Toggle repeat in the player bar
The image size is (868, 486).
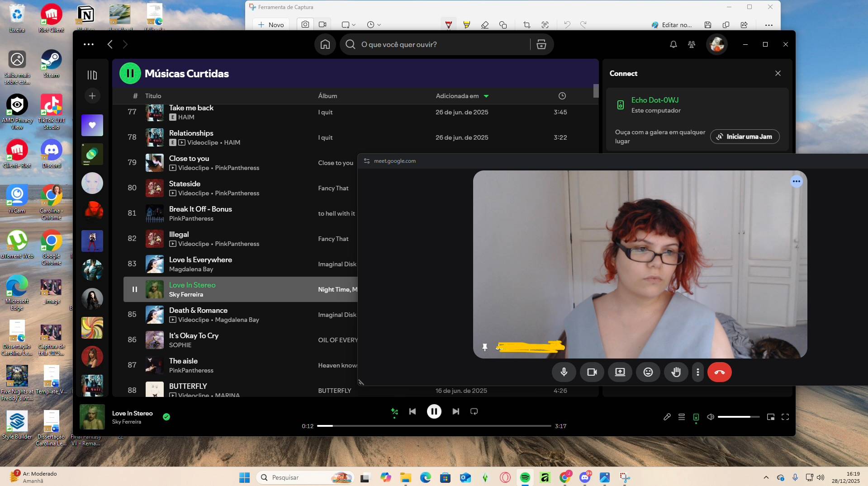pos(474,411)
